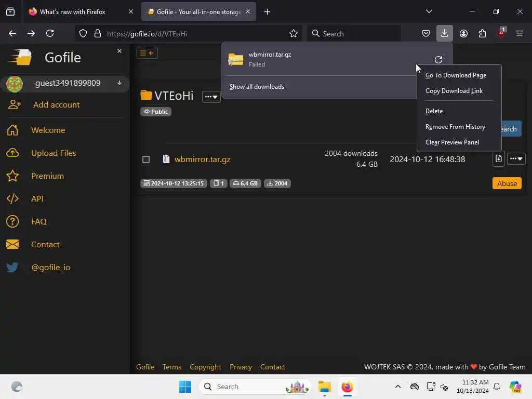The width and height of the screenshot is (532, 399).
Task: Click the orange Abuse button
Action: click(507, 183)
